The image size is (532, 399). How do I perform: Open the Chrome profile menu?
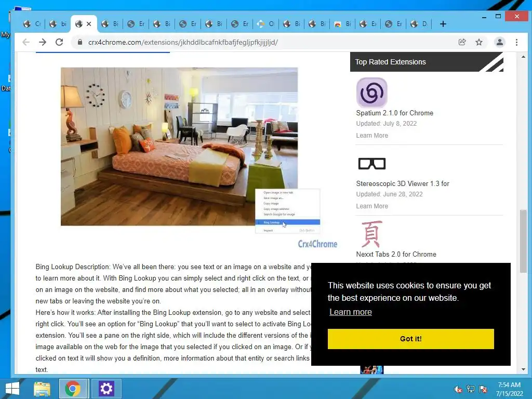point(499,42)
